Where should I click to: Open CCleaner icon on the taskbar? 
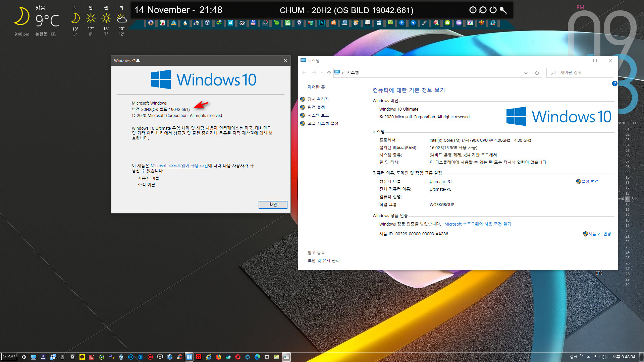(179, 357)
